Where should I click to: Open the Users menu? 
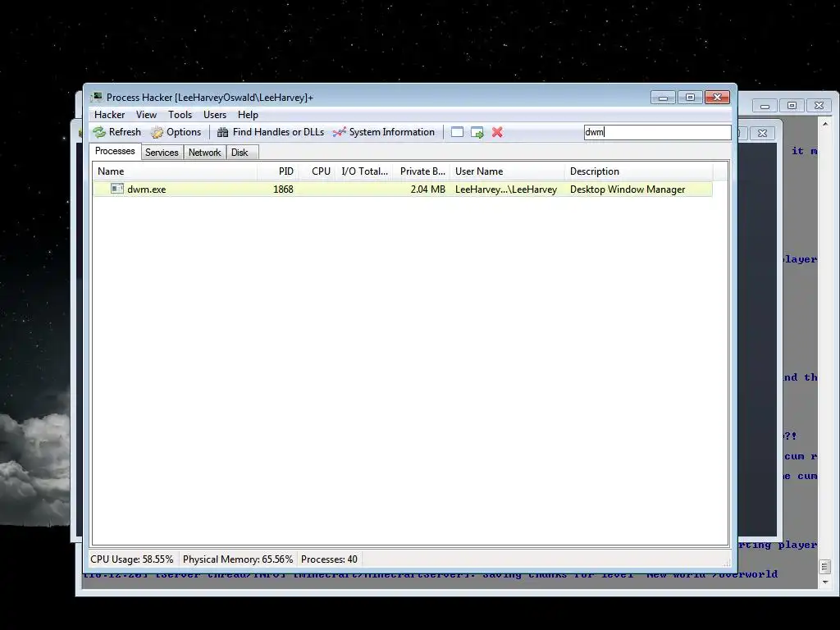click(x=215, y=115)
